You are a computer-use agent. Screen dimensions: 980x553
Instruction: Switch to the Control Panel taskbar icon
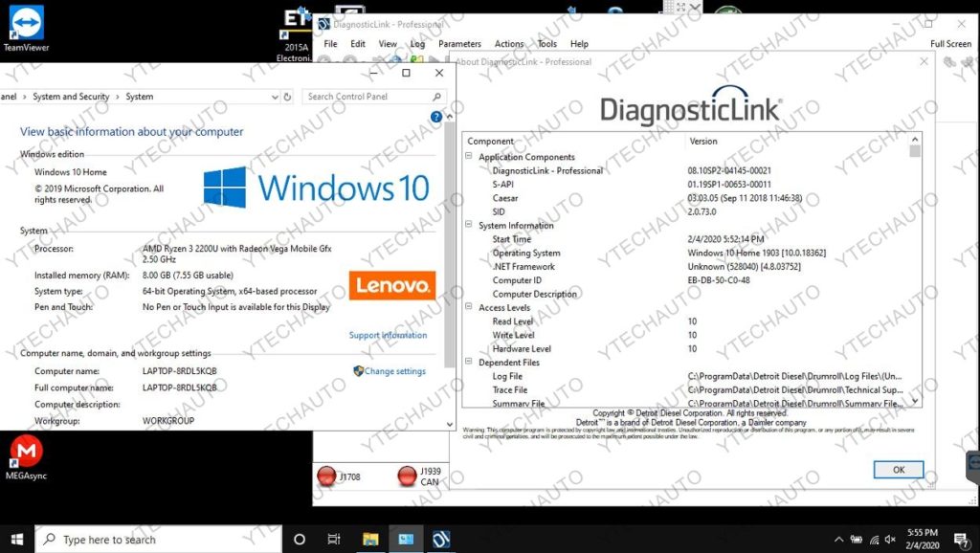pos(406,540)
